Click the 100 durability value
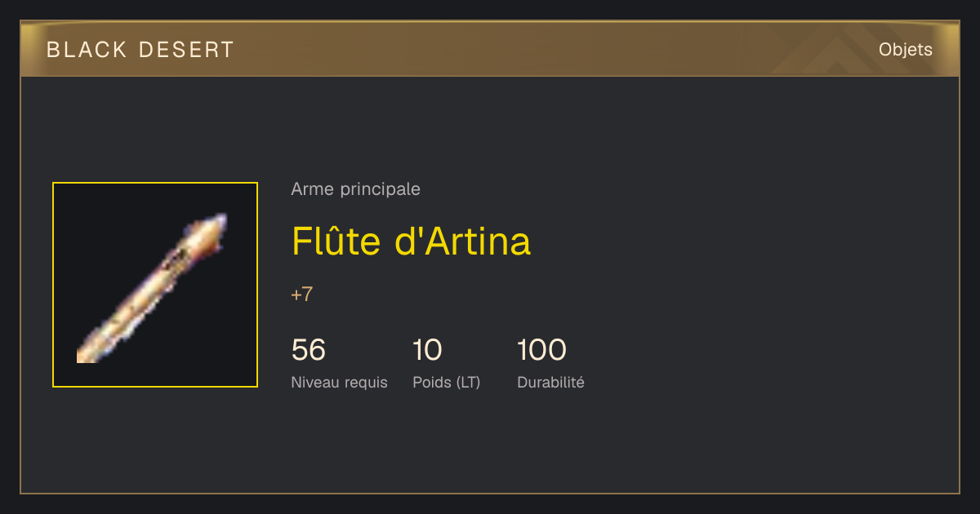This screenshot has height=514, width=980. [541, 350]
